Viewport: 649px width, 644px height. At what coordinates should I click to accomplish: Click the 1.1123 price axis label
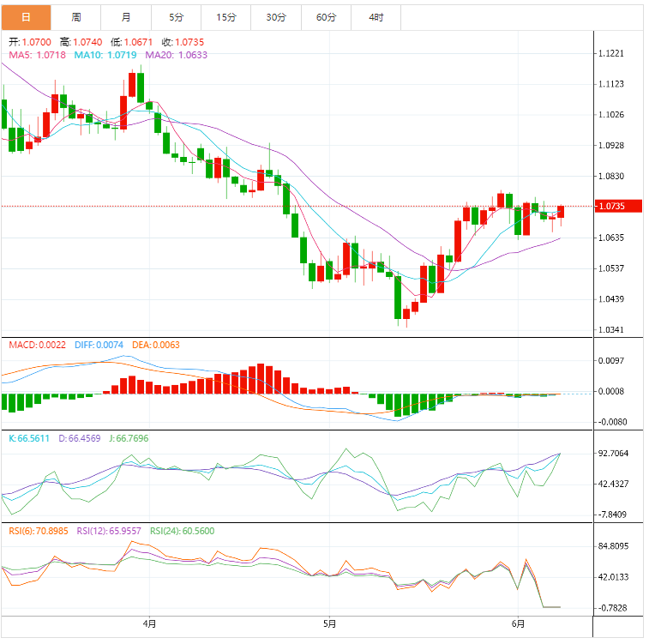click(x=611, y=84)
